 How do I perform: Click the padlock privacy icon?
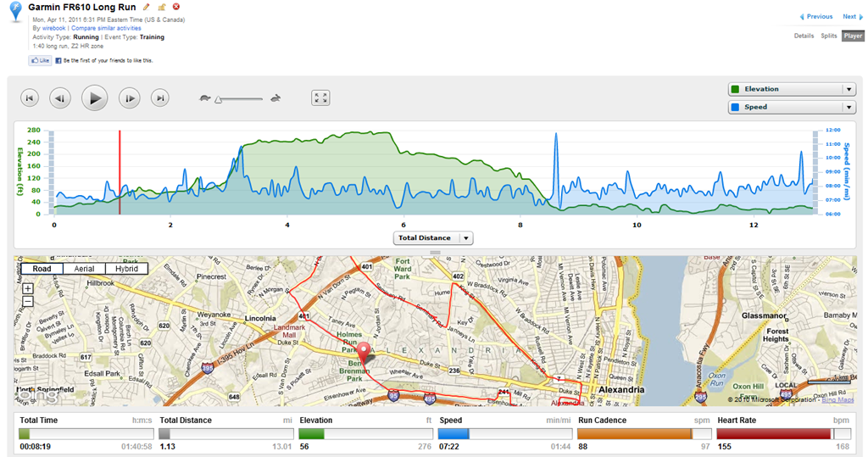(162, 7)
